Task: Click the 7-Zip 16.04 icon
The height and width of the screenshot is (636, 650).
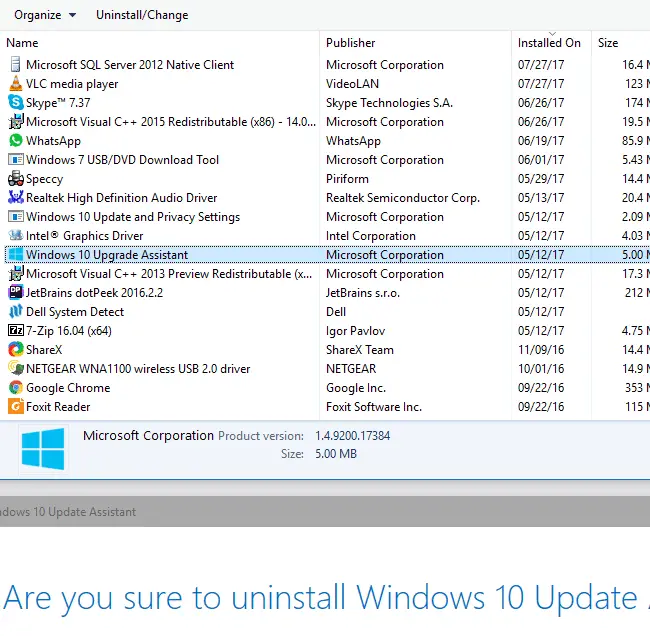Action: click(x=16, y=330)
